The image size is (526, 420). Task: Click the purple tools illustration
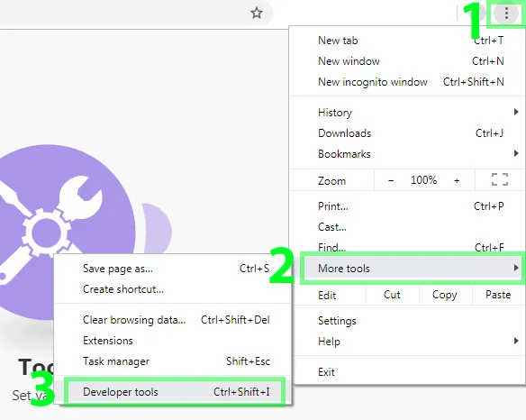(x=67, y=232)
